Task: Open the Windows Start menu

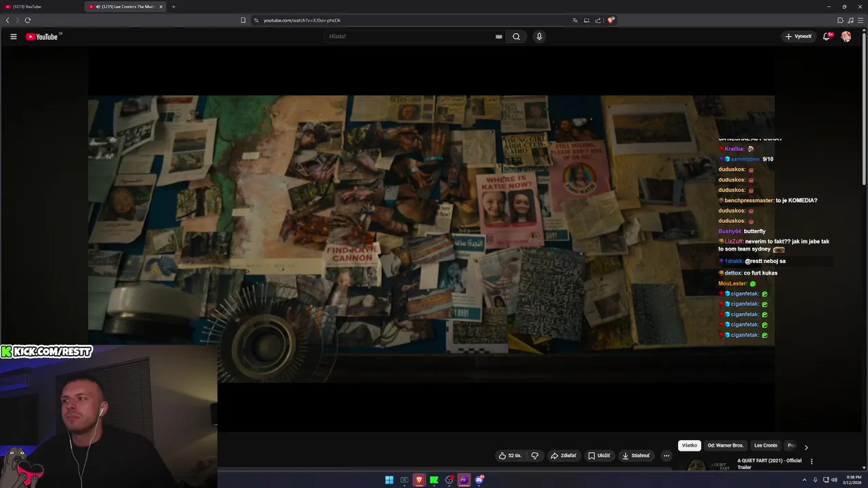Action: [389, 480]
